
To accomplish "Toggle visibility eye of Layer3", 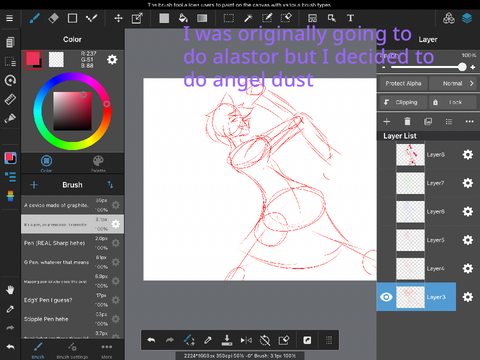I will point(386,297).
